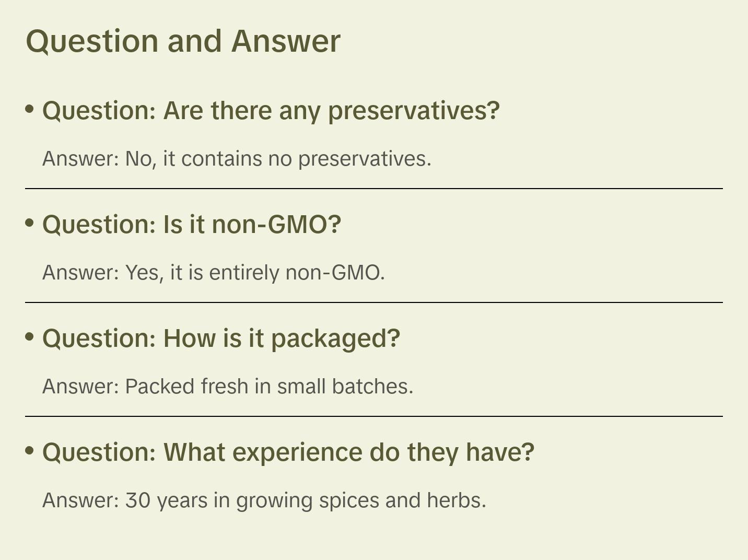This screenshot has width=748, height=560.
Task: Select 'What experience do they have?' question
Action: (288, 452)
